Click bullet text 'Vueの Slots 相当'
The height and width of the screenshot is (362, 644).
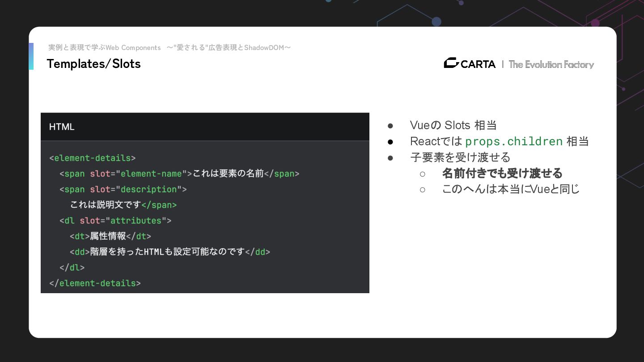tap(453, 125)
